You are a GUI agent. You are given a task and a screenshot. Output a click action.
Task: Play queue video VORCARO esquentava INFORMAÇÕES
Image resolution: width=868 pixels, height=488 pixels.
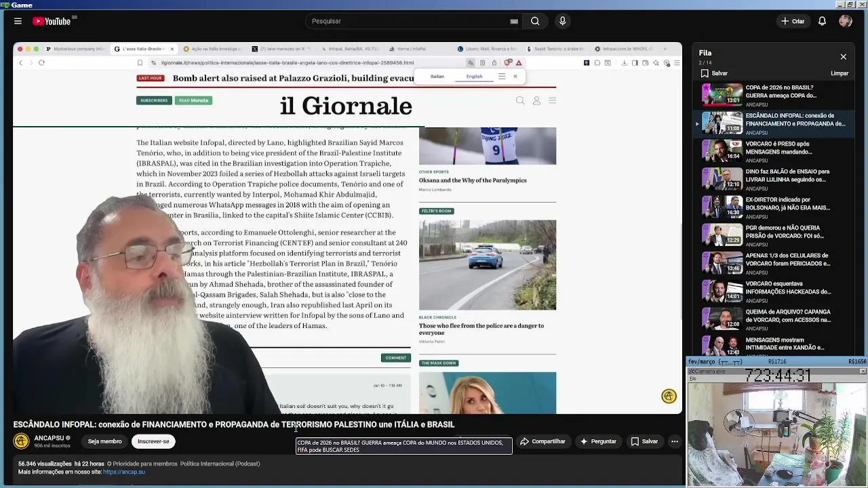[775, 291]
